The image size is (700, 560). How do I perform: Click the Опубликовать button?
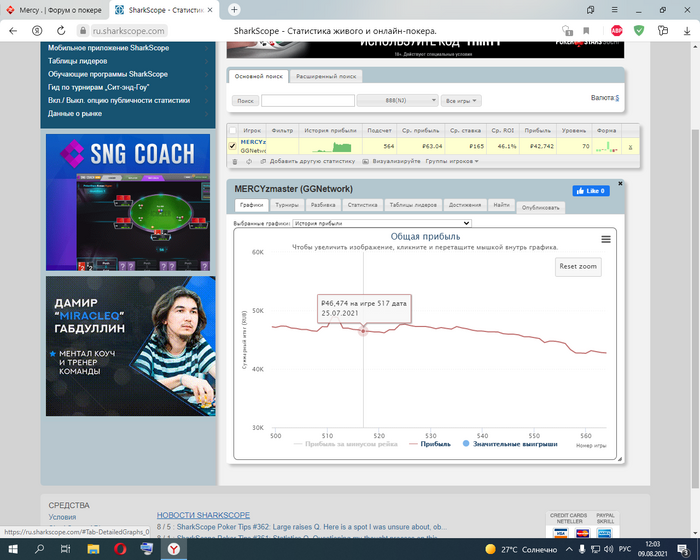541,208
